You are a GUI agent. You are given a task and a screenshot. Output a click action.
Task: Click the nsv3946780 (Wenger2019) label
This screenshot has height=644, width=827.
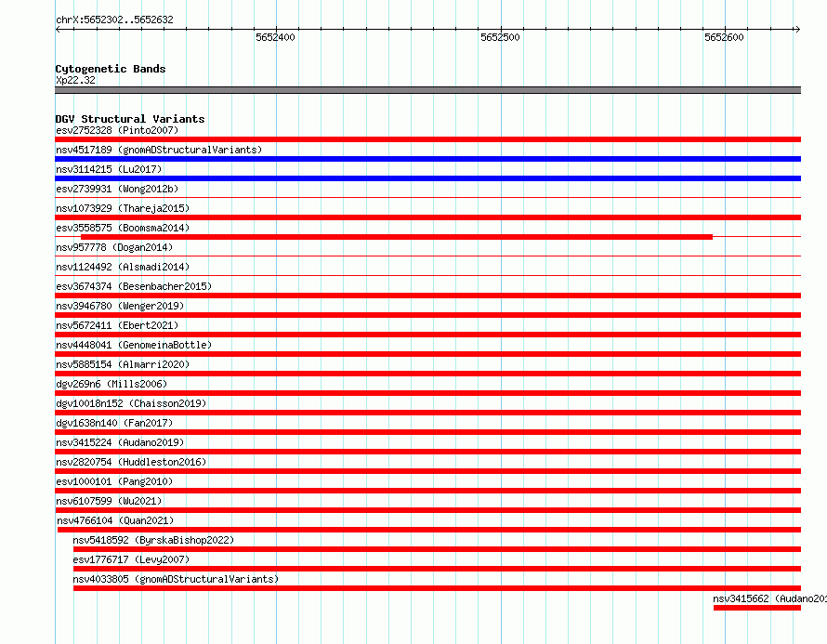pyautogui.click(x=120, y=306)
